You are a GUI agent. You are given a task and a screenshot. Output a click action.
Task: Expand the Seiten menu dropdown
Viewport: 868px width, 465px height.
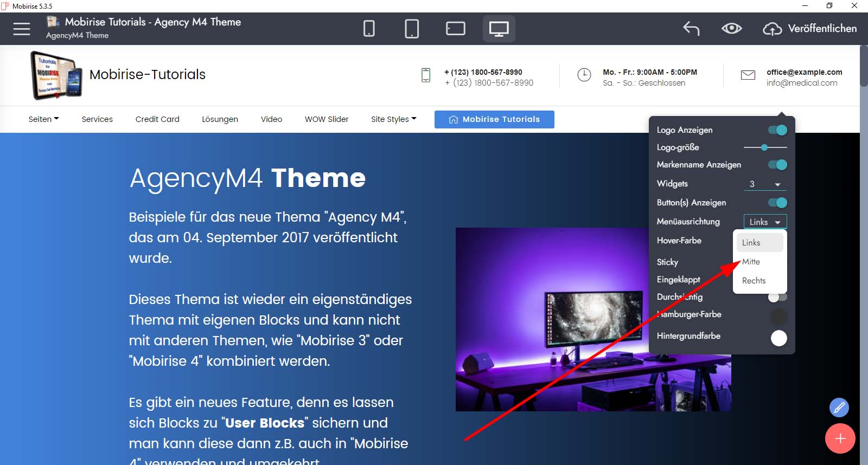pos(44,119)
